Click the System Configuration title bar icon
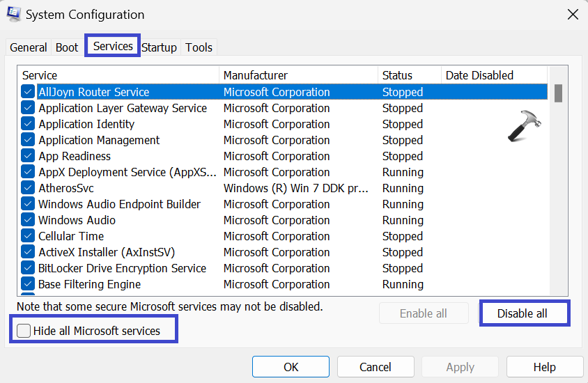 pos(13,14)
